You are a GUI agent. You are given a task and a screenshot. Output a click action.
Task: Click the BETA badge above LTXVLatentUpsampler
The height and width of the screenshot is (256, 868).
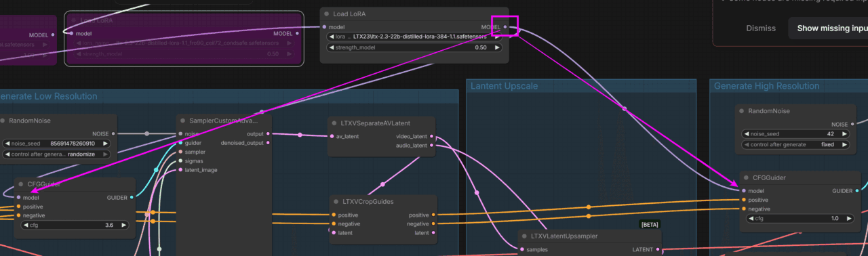pyautogui.click(x=649, y=224)
